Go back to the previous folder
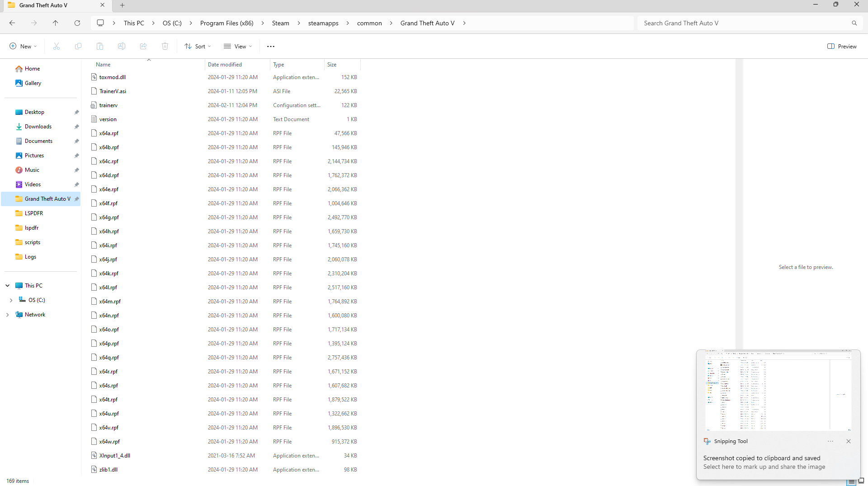Viewport: 868px width, 486px height. [12, 23]
